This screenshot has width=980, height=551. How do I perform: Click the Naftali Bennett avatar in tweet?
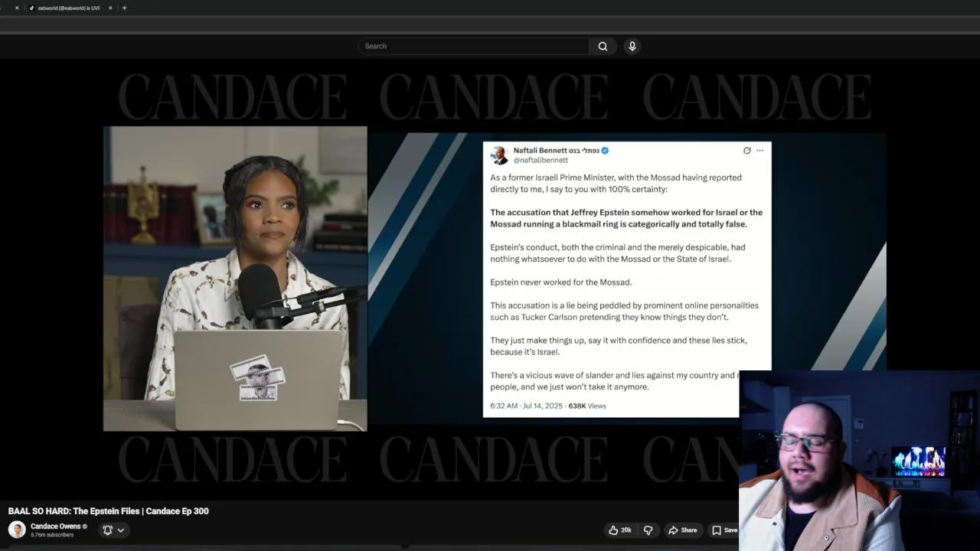coord(500,155)
